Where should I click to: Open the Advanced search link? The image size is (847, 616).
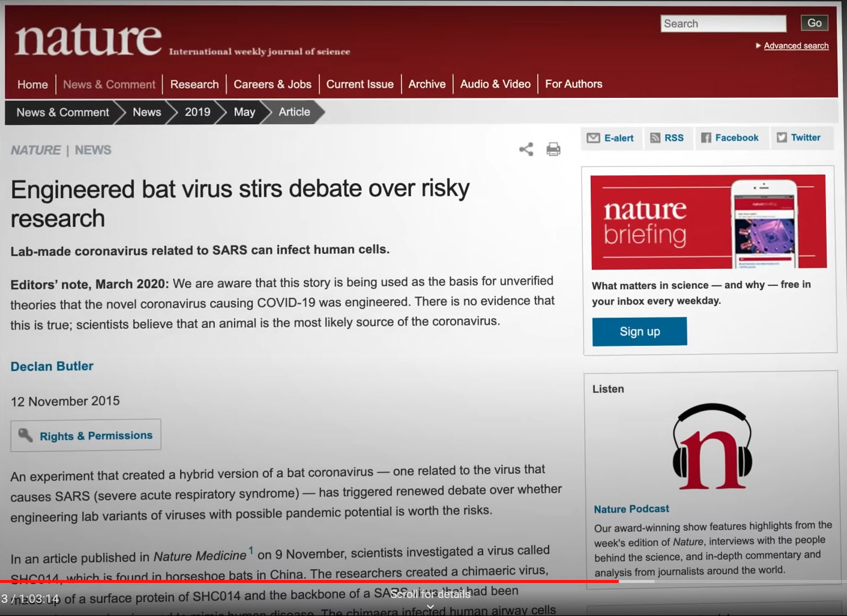(795, 46)
